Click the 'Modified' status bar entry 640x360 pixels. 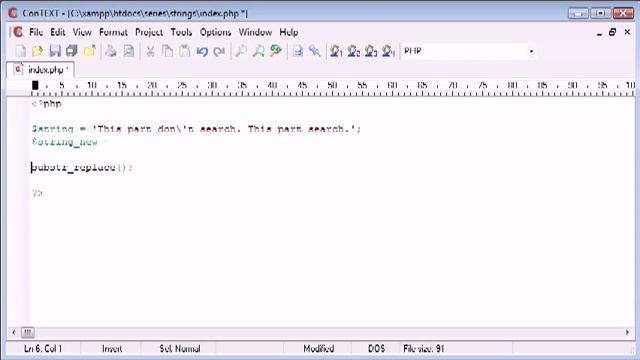[318, 349]
